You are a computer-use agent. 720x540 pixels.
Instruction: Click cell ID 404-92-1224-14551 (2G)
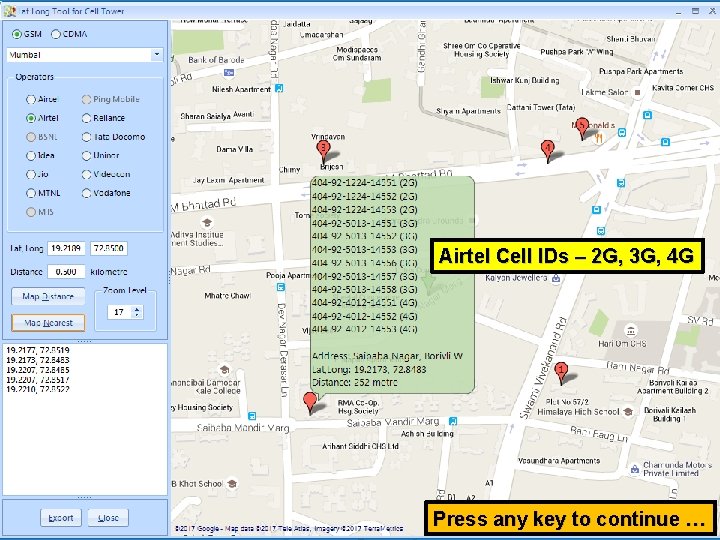365,183
